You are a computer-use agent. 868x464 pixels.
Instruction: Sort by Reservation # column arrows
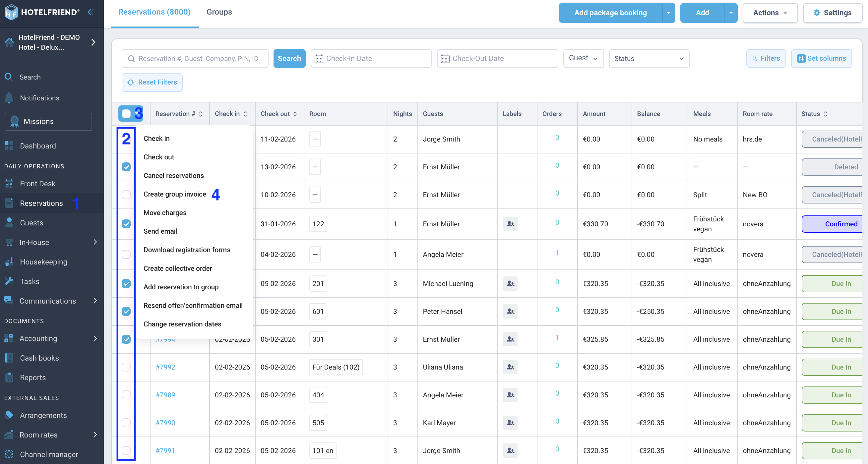pyautogui.click(x=201, y=114)
